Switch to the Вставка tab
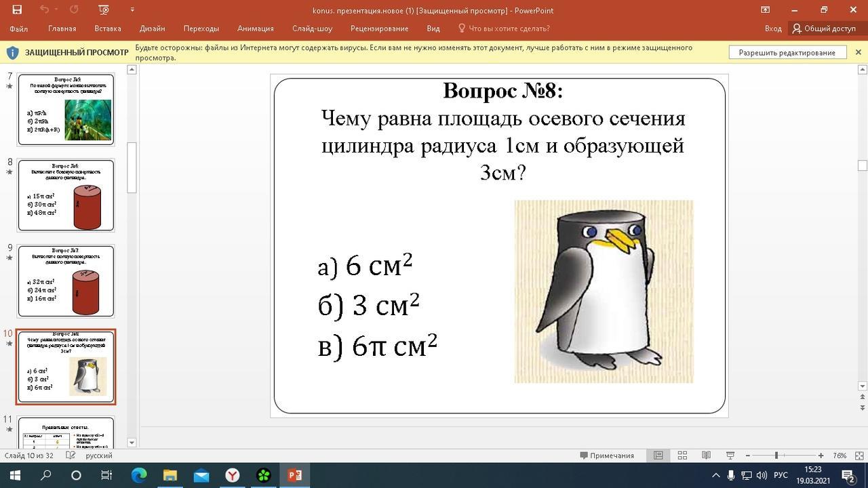The height and width of the screenshot is (488, 868). tap(108, 28)
